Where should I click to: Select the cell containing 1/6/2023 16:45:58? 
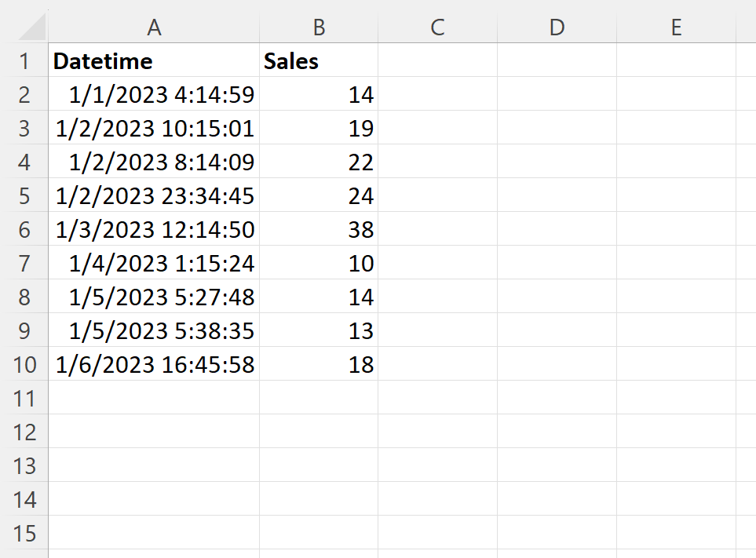(154, 364)
